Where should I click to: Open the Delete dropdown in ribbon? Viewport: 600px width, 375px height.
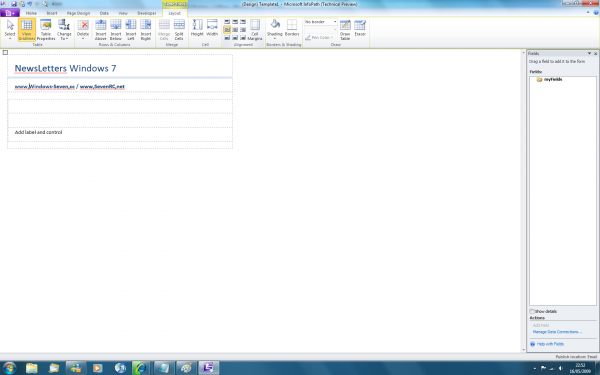point(83,29)
